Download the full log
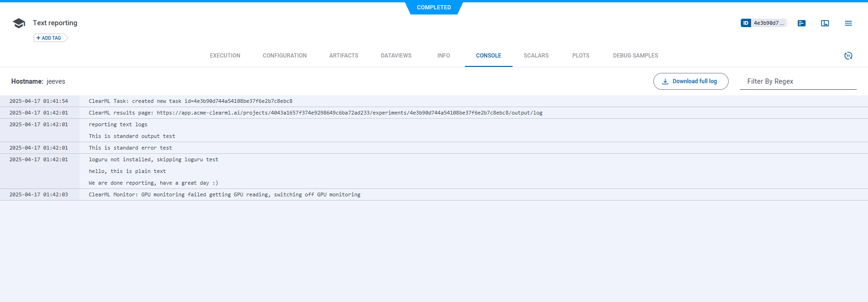Viewport: 868px width, 302px height. pyautogui.click(x=691, y=81)
